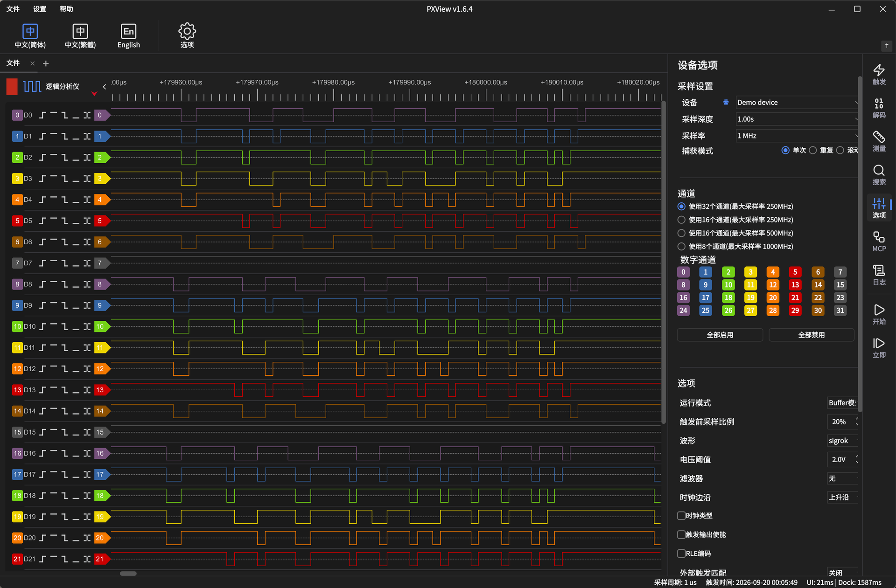Open the 文件 menu
This screenshot has width=896, height=588.
[13, 9]
